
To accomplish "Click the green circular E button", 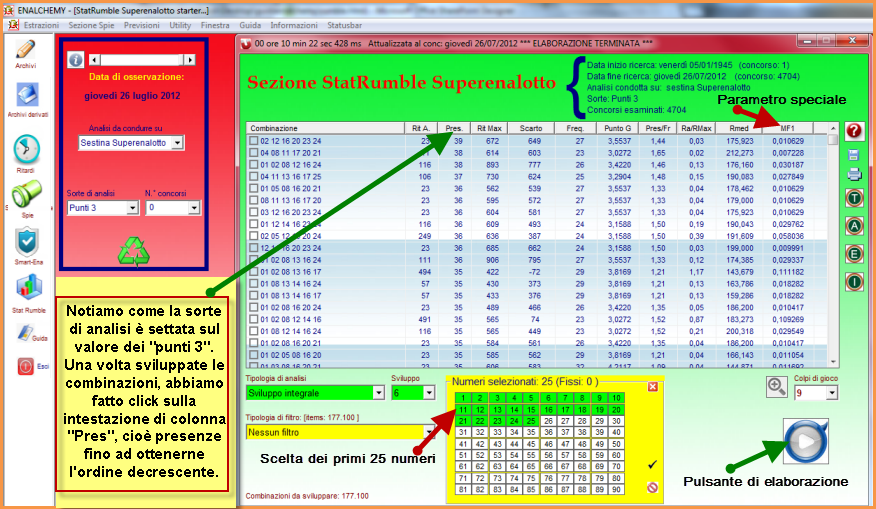I will (854, 254).
